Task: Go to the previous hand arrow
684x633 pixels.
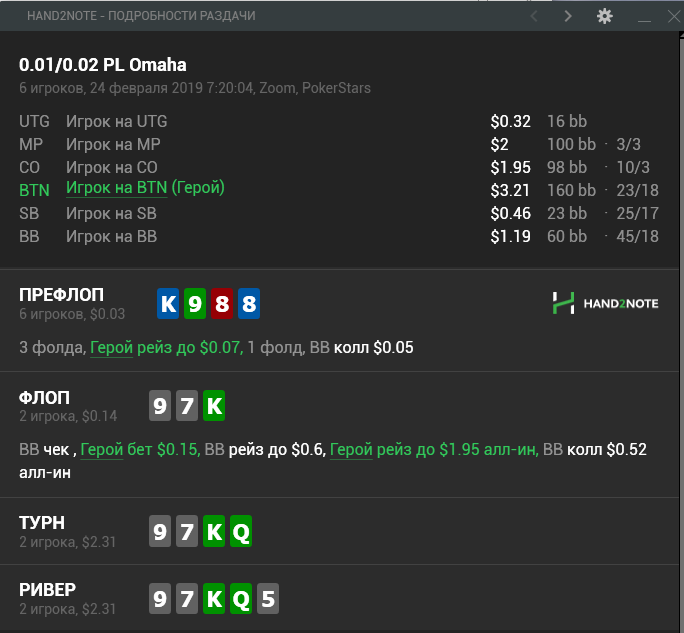Action: 534,16
